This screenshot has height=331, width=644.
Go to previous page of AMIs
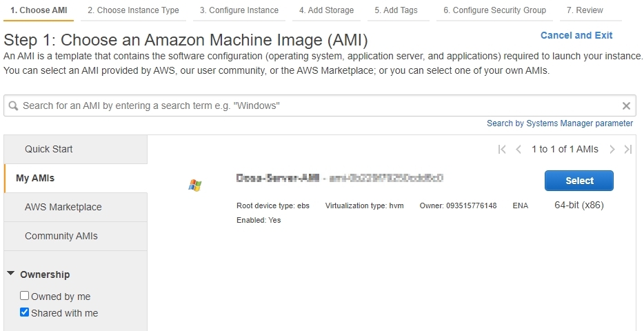(519, 150)
